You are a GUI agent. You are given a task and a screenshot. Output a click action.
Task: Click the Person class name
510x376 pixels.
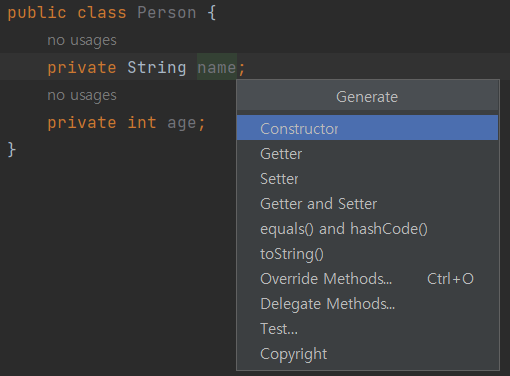pos(167,13)
